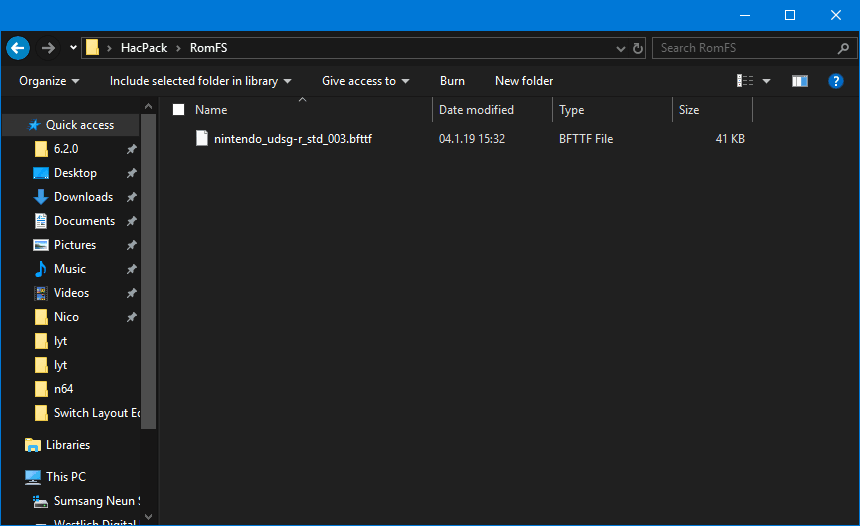Open the view options dropdown arrow
The height and width of the screenshot is (526, 860).
tap(766, 81)
